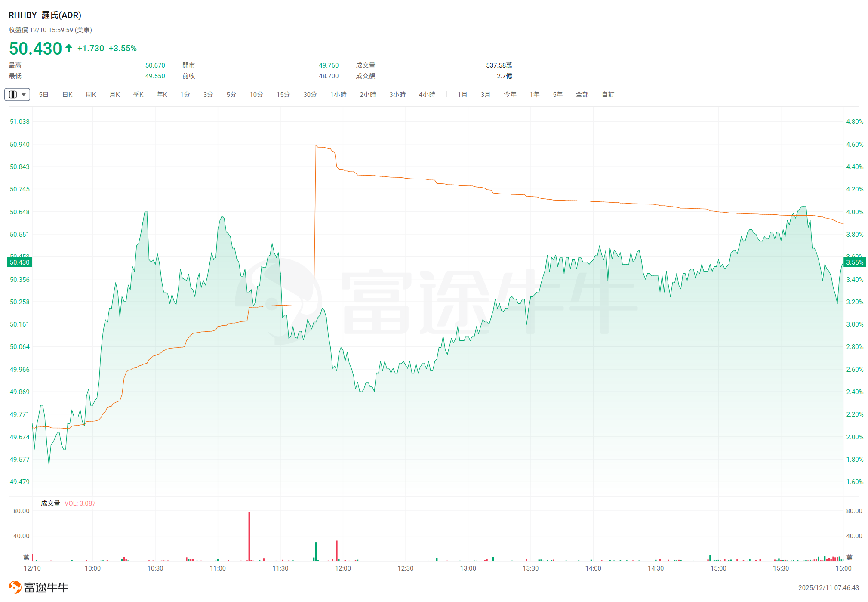The width and height of the screenshot is (868, 602).
Task: Click the Futu bull logo icon
Action: 15,587
